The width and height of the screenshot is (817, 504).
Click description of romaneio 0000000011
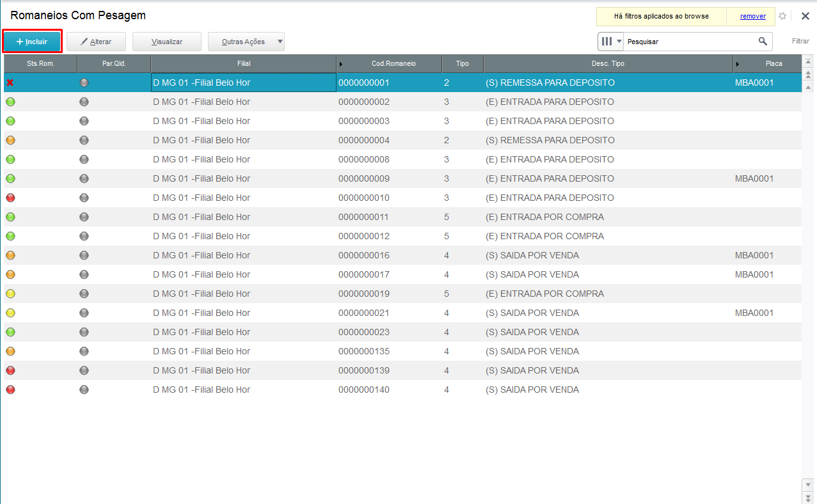pos(545,217)
